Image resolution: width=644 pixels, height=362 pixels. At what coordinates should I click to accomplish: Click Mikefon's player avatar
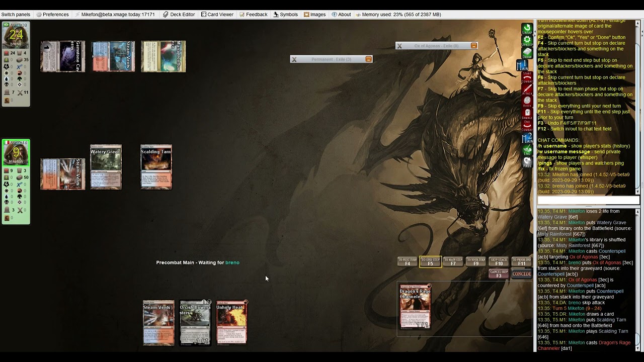(16, 153)
